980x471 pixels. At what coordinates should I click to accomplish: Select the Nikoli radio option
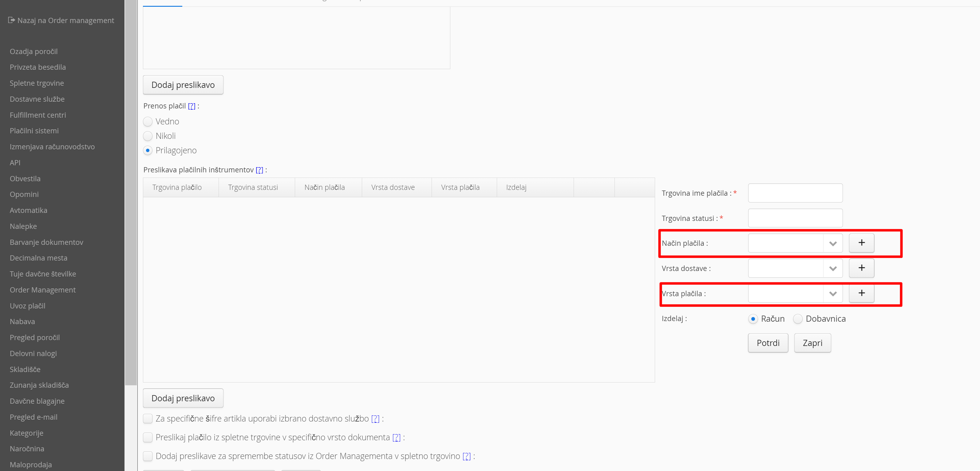148,136
